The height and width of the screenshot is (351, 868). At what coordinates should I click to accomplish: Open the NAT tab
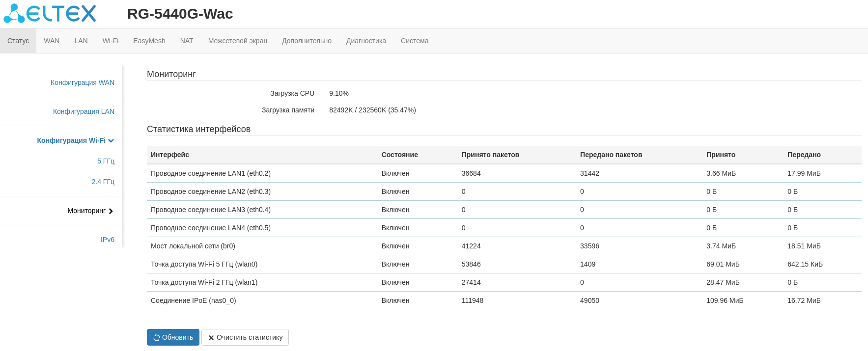click(x=187, y=41)
